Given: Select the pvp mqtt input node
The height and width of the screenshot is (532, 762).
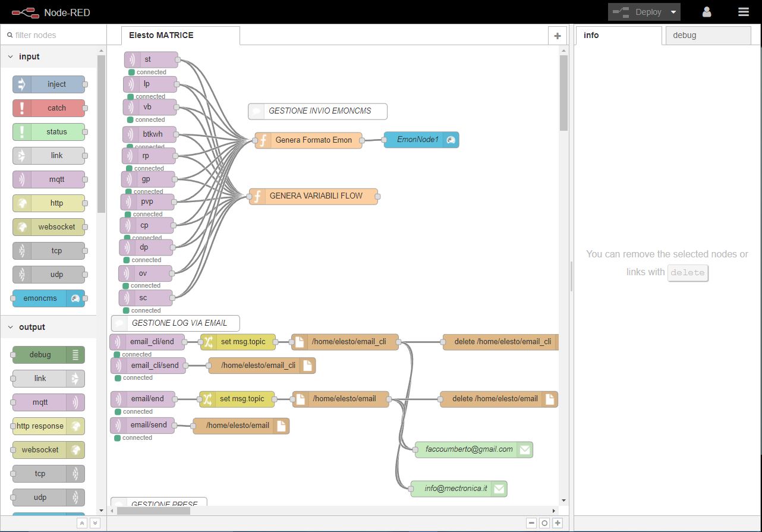Looking at the screenshot, I should [x=147, y=202].
